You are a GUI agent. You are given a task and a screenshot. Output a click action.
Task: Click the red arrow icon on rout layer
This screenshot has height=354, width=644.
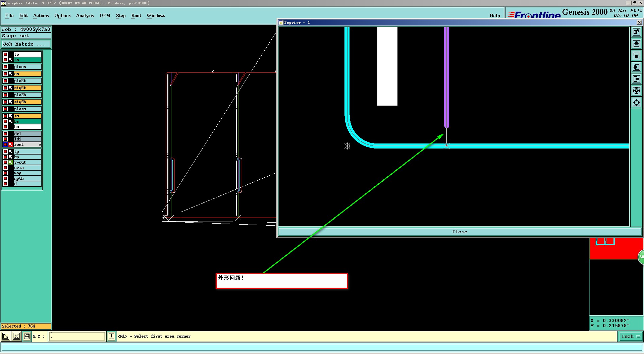click(x=11, y=144)
